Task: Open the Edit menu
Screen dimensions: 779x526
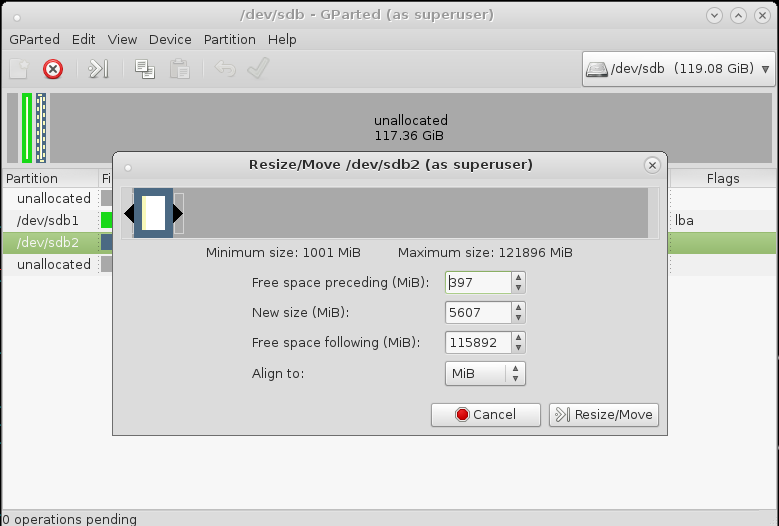Action: [x=83, y=39]
